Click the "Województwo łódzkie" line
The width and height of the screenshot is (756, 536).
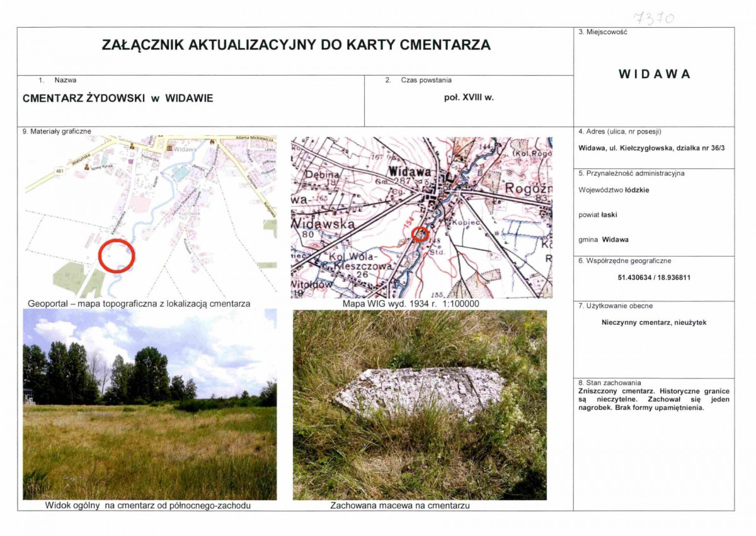[x=614, y=189]
